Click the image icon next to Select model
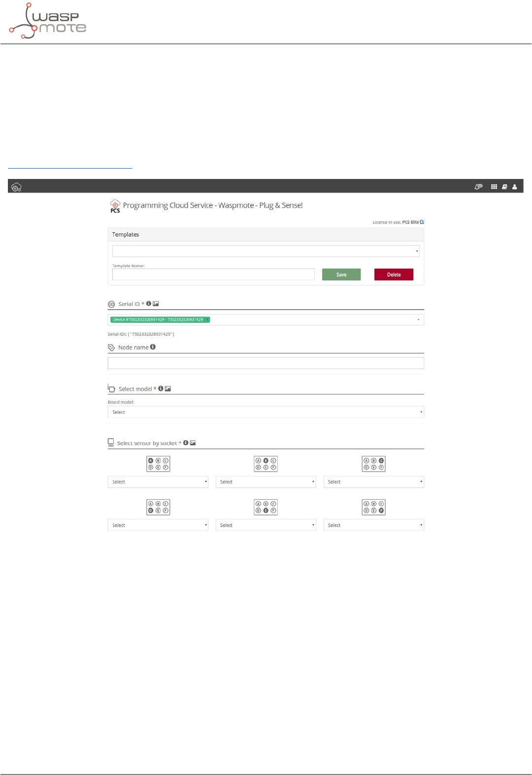The width and height of the screenshot is (532, 775). [168, 388]
